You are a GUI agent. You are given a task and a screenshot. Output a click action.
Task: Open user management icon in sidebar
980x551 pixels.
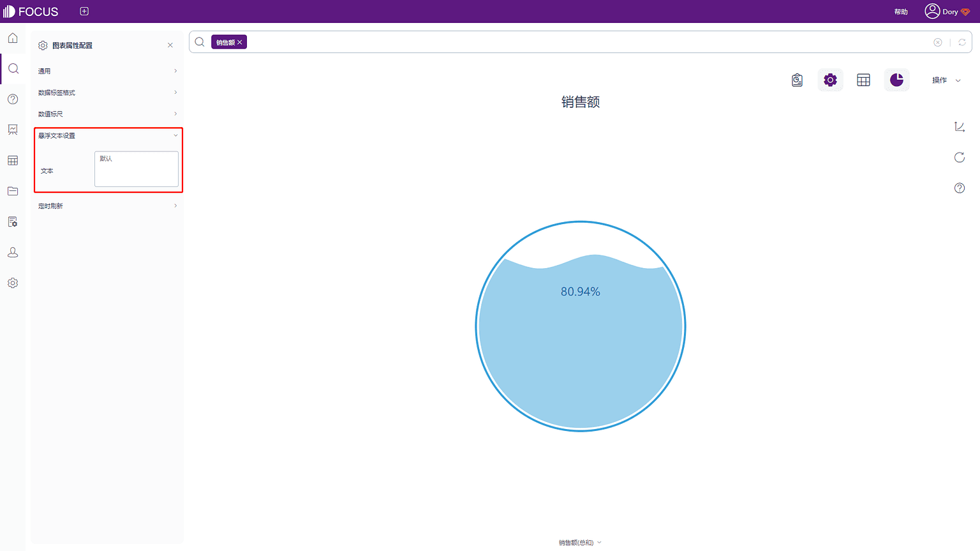coord(13,252)
